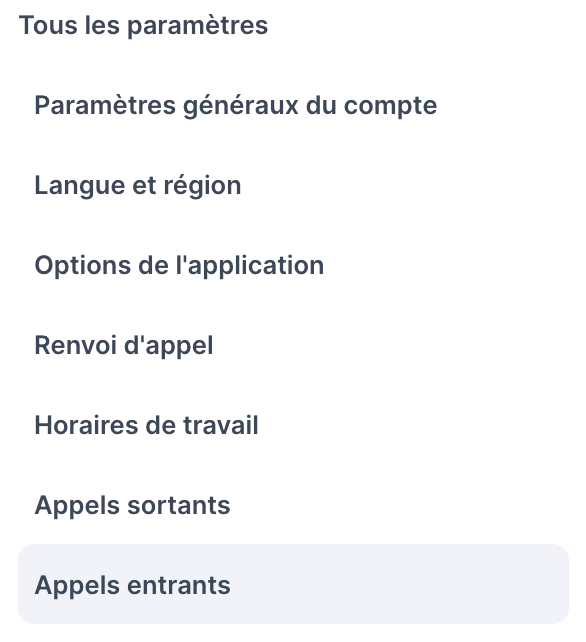The width and height of the screenshot is (586, 642).
Task: Choose the compte general parameters entry
Action: click(293, 105)
